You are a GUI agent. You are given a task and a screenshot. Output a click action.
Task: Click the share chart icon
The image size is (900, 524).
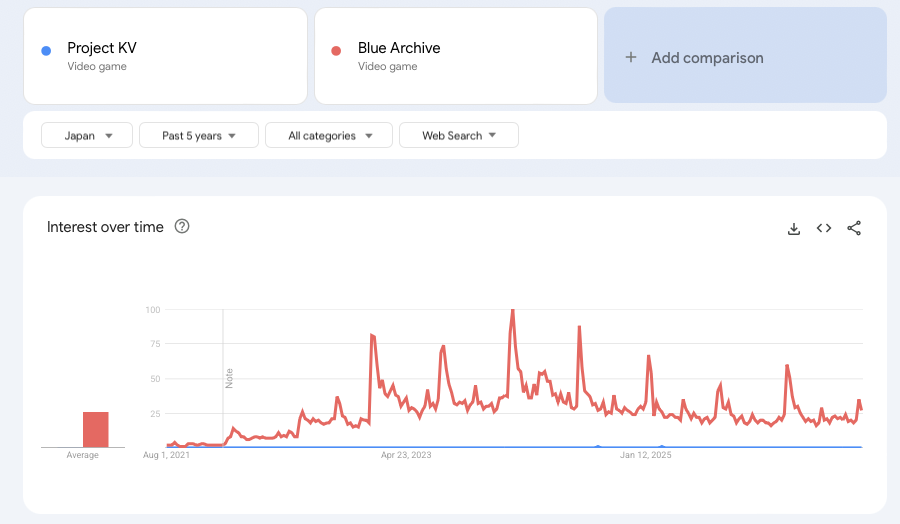854,228
